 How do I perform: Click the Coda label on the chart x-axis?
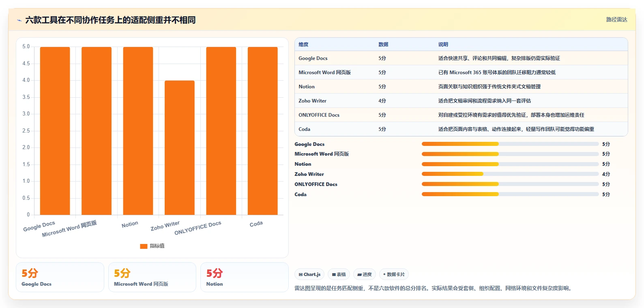tap(256, 224)
